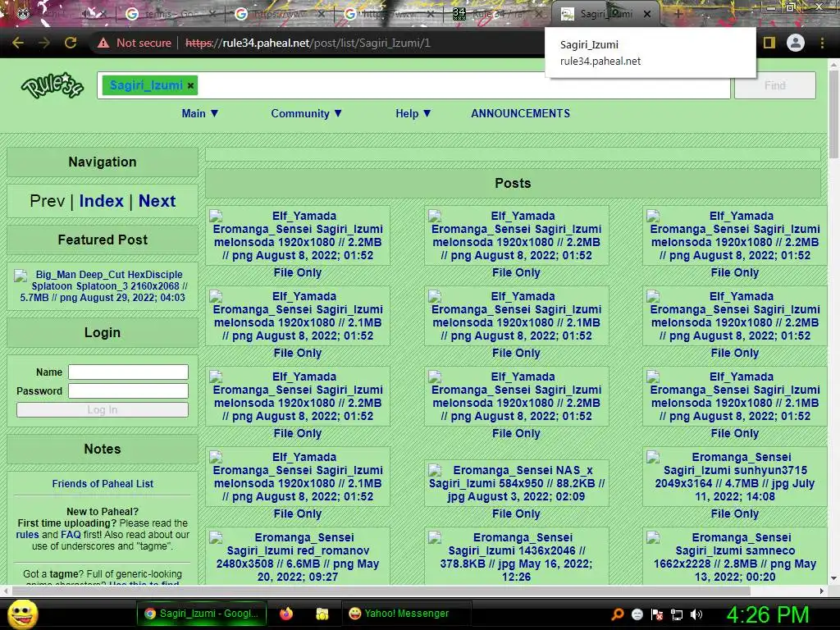
Task: Click the Name login field
Action: coord(128,372)
